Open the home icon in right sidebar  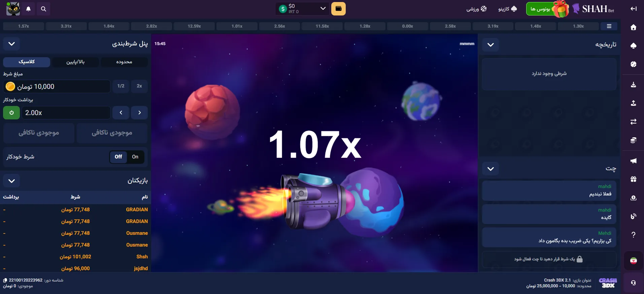point(633,27)
